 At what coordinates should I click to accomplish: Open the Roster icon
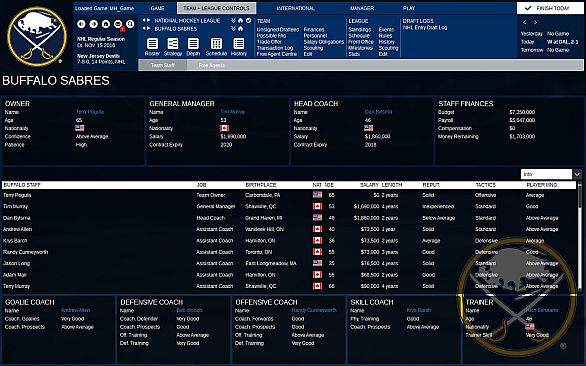tap(152, 47)
